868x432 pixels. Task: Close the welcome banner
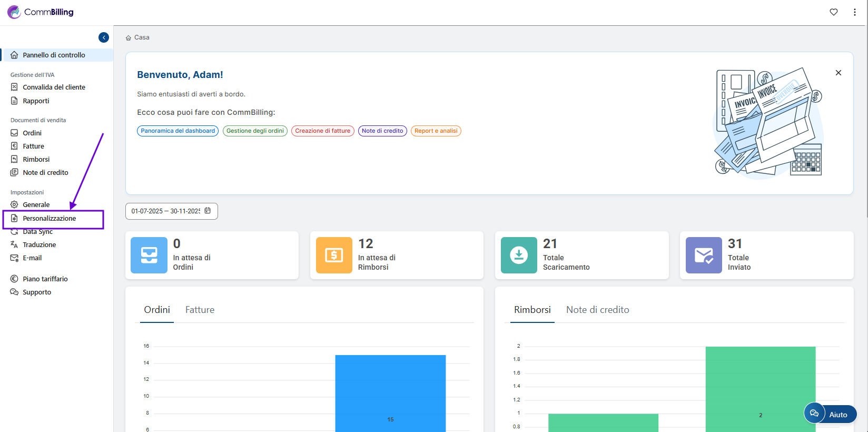(838, 73)
